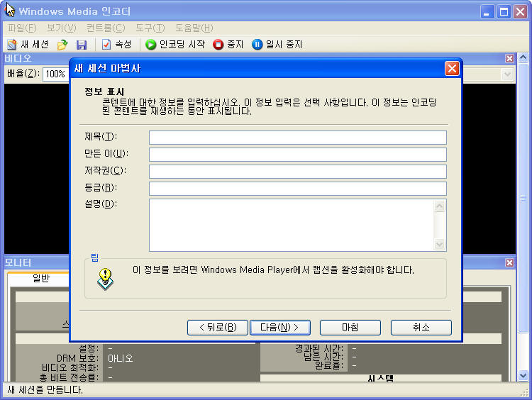Click the Finish (마침) button
The image size is (532, 400).
350,328
